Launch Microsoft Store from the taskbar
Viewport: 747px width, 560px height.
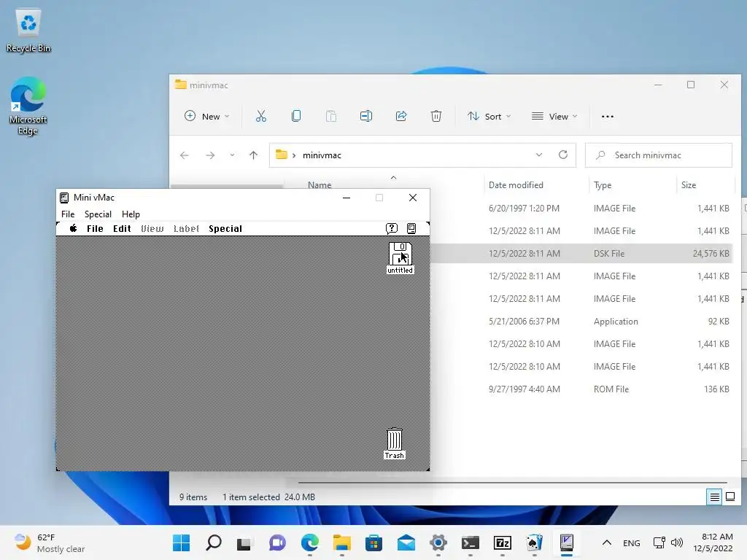tap(374, 542)
